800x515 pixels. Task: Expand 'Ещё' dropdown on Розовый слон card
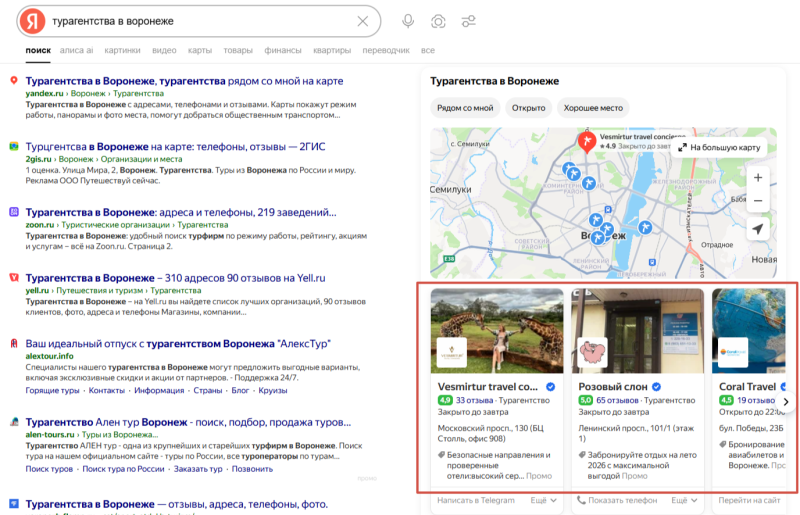(x=684, y=501)
